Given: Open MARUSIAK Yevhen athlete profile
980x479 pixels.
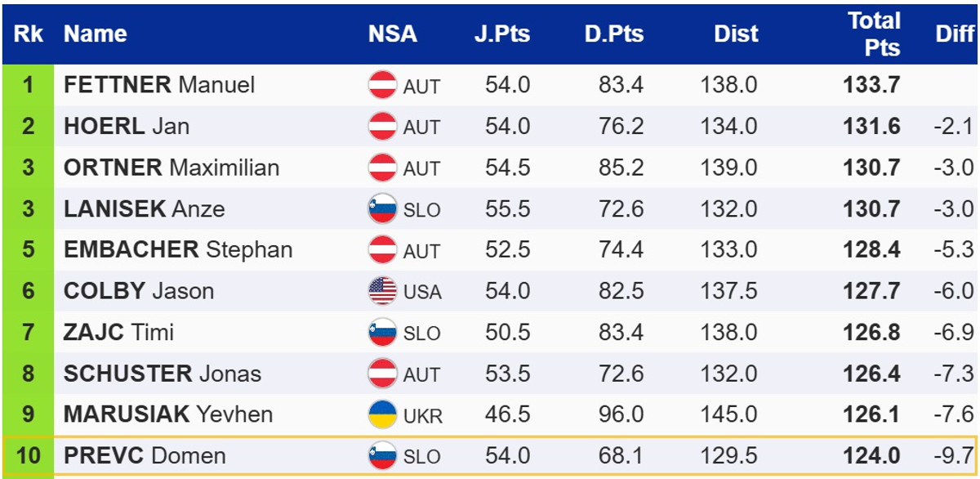Looking at the screenshot, I should coord(167,414).
